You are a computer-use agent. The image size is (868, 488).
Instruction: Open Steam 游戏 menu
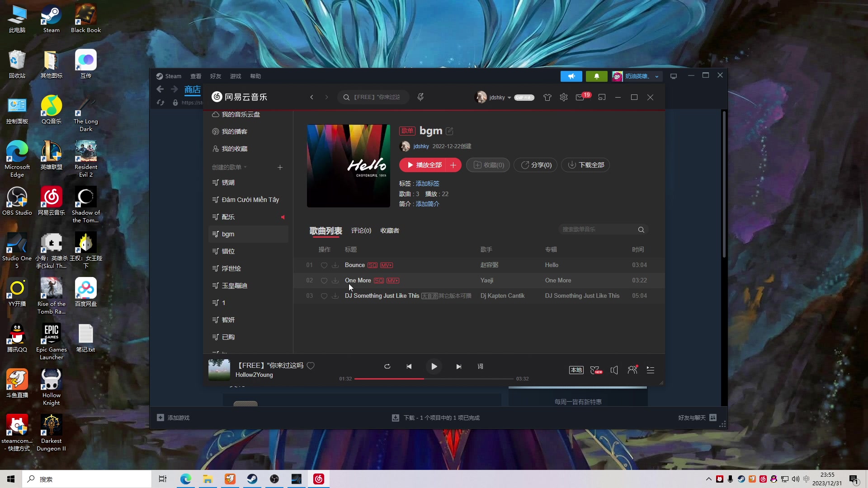click(236, 76)
